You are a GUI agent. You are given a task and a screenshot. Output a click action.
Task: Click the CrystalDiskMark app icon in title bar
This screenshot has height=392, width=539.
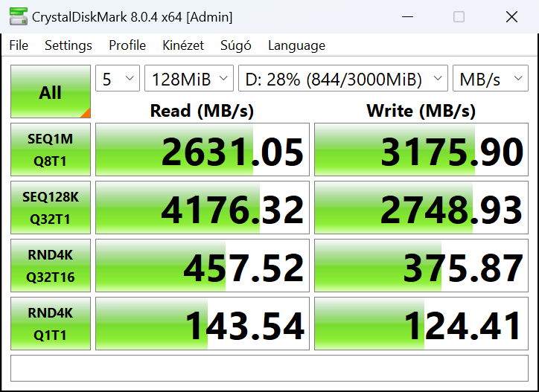19,16
